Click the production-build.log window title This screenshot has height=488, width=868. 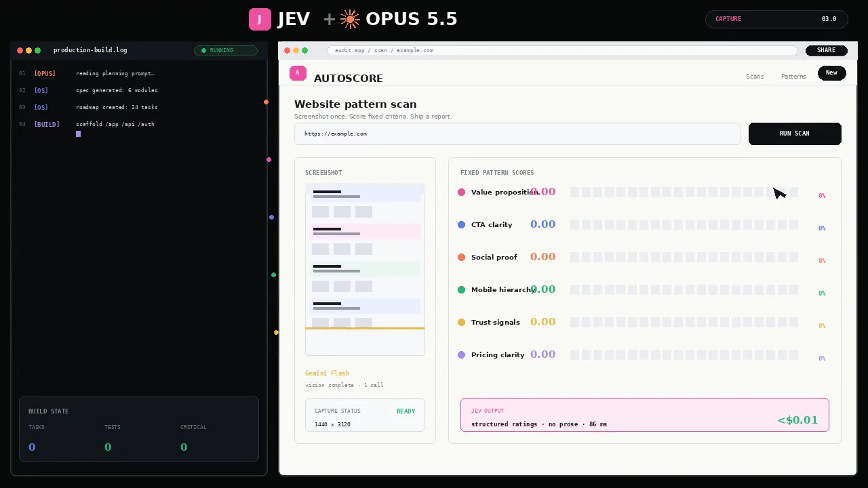pos(90,50)
